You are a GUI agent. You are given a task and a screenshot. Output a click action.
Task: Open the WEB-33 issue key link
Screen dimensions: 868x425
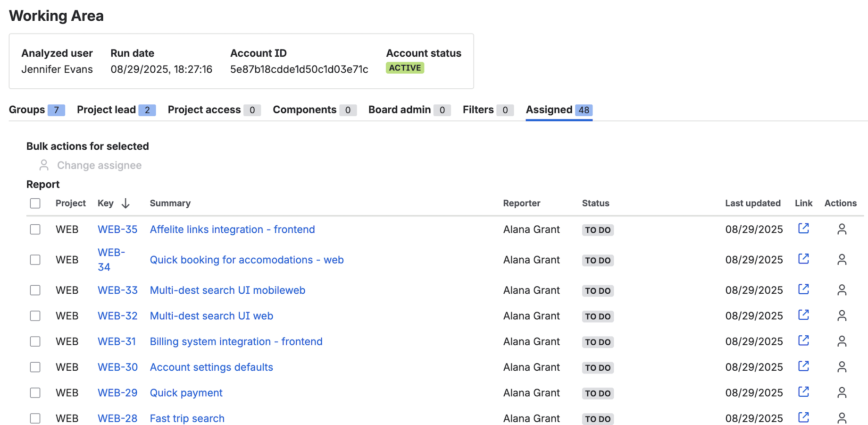117,290
